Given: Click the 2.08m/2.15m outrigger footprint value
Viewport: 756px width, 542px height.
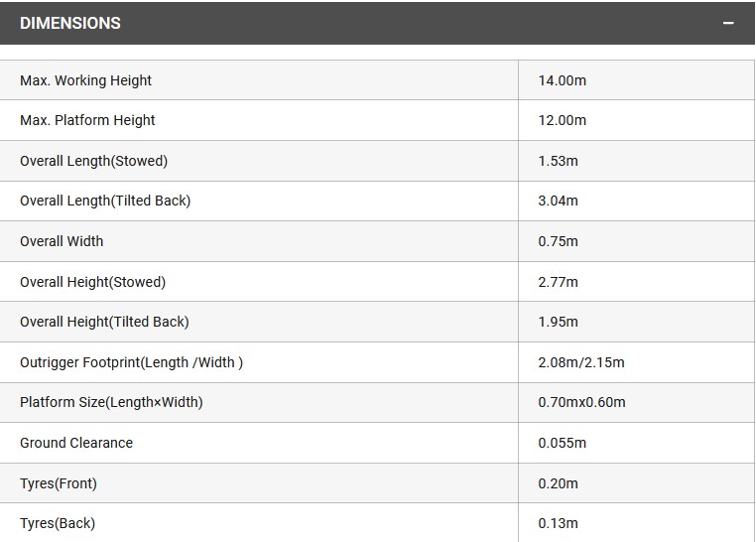Looking at the screenshot, I should 581,362.
